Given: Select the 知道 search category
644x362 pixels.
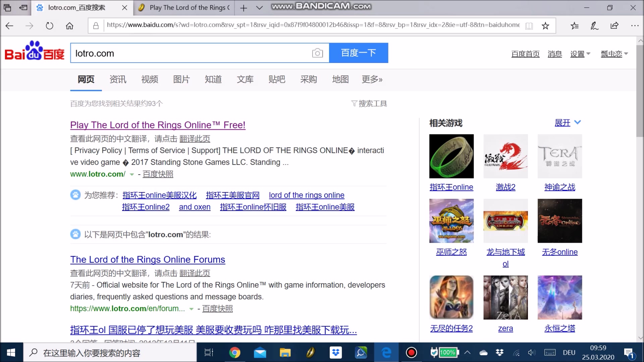Looking at the screenshot, I should 213,79.
